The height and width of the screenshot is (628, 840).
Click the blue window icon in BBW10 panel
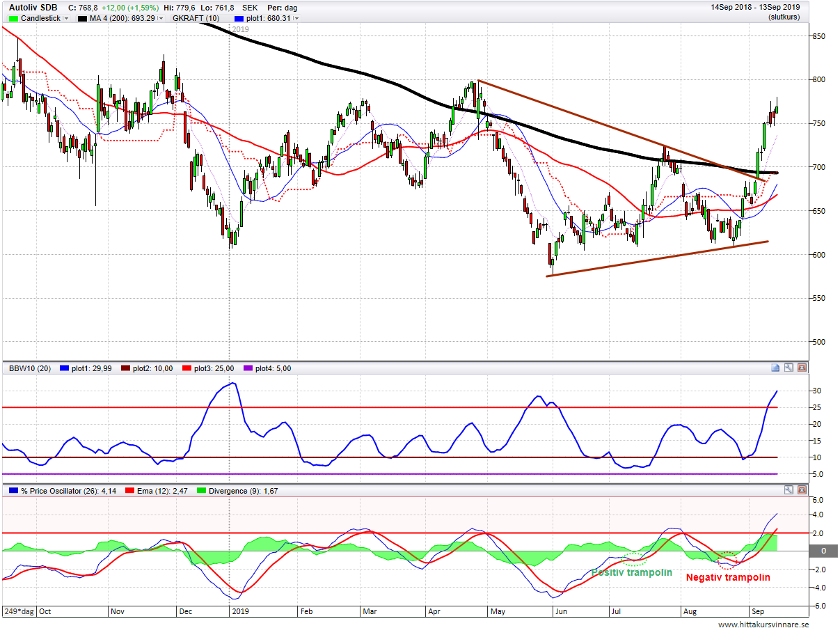coord(776,368)
